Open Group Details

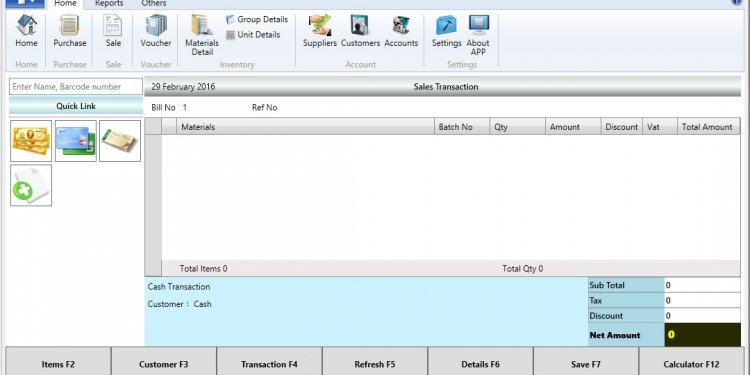[x=257, y=20]
